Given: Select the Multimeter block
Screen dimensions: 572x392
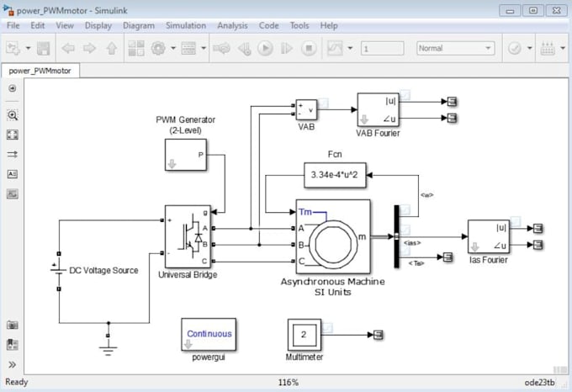Looking at the screenshot, I should pyautogui.click(x=305, y=335).
